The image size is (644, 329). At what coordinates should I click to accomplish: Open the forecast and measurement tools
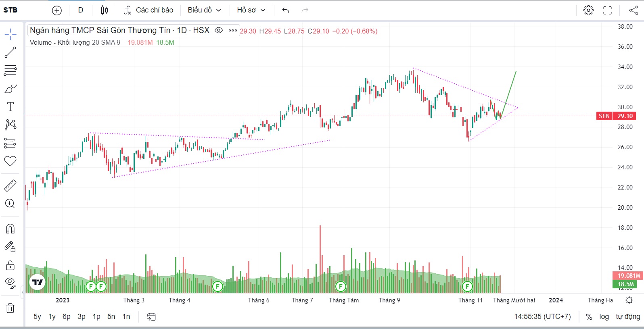[x=10, y=143]
